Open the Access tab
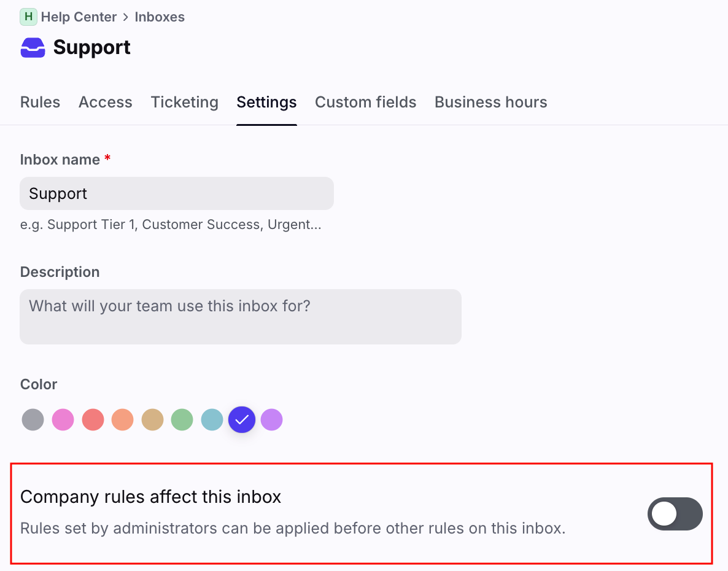 [x=105, y=102]
